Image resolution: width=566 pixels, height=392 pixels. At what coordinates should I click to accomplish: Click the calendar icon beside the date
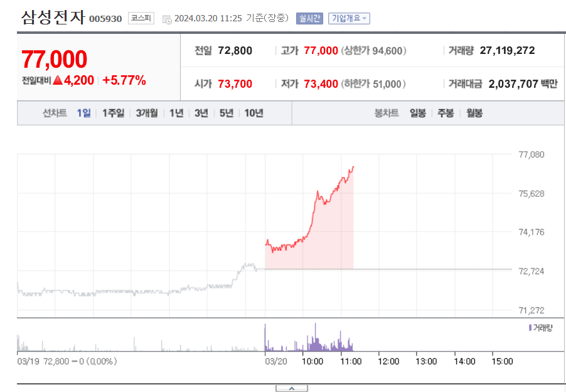click(x=166, y=19)
